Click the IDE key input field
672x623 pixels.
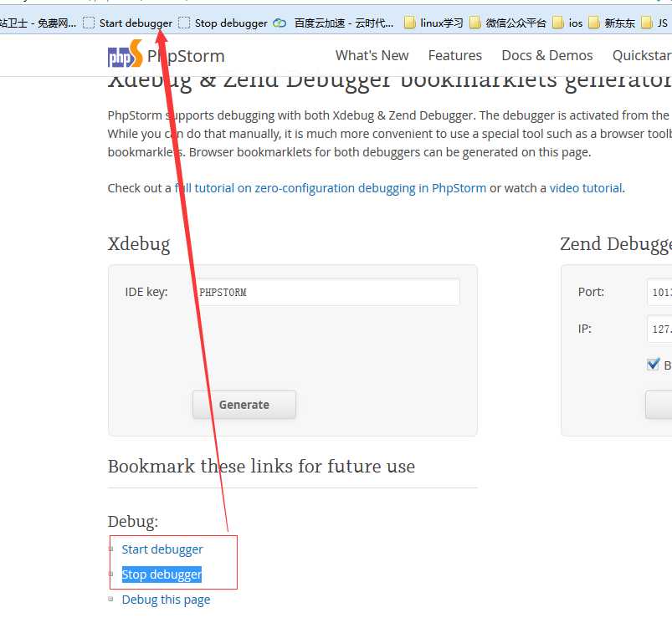point(326,293)
